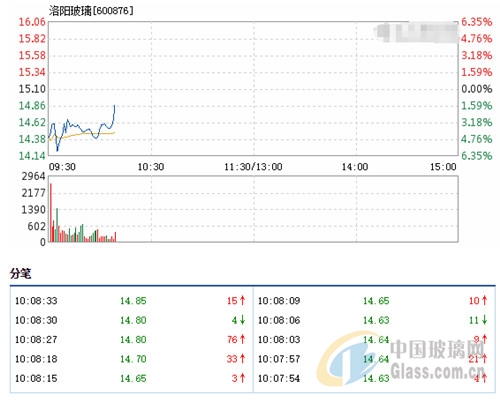The width and height of the screenshot is (500, 402).
Task: Click the 0.00% percentage label
Action: [x=477, y=89]
